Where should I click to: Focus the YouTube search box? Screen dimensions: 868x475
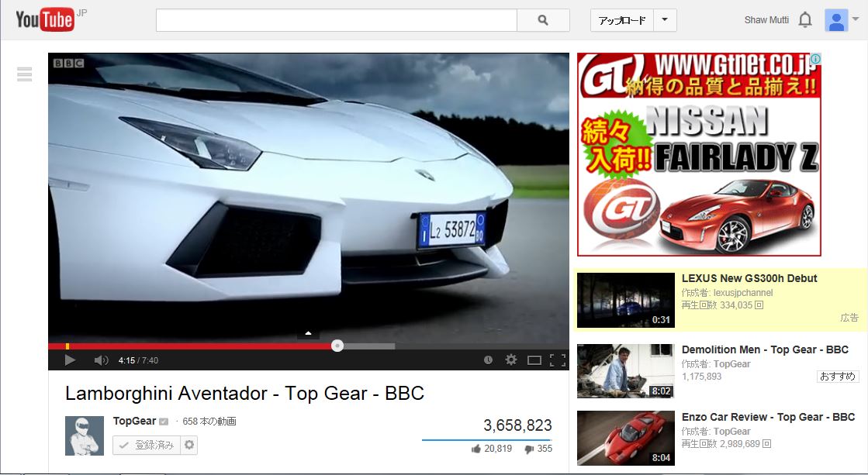pos(337,20)
